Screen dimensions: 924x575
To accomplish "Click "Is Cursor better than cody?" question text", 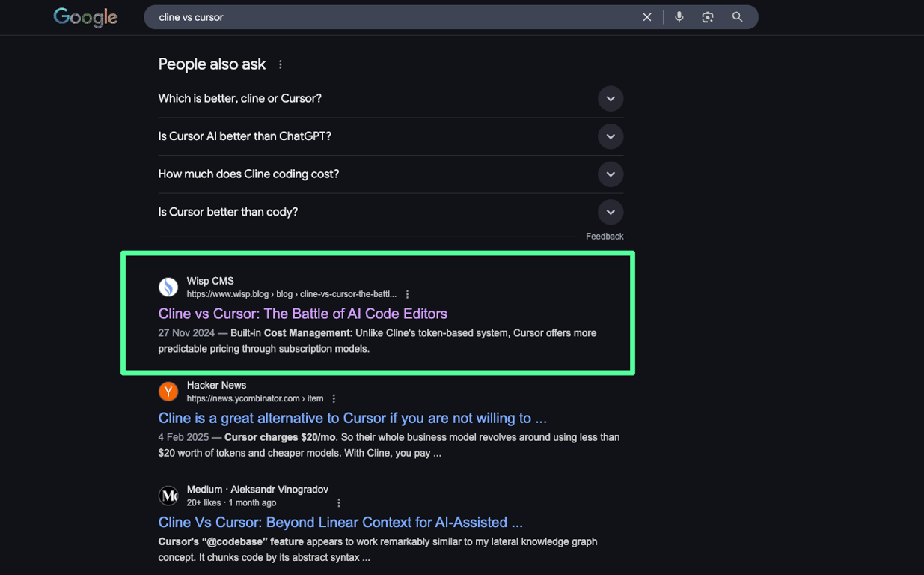I will pyautogui.click(x=228, y=212).
